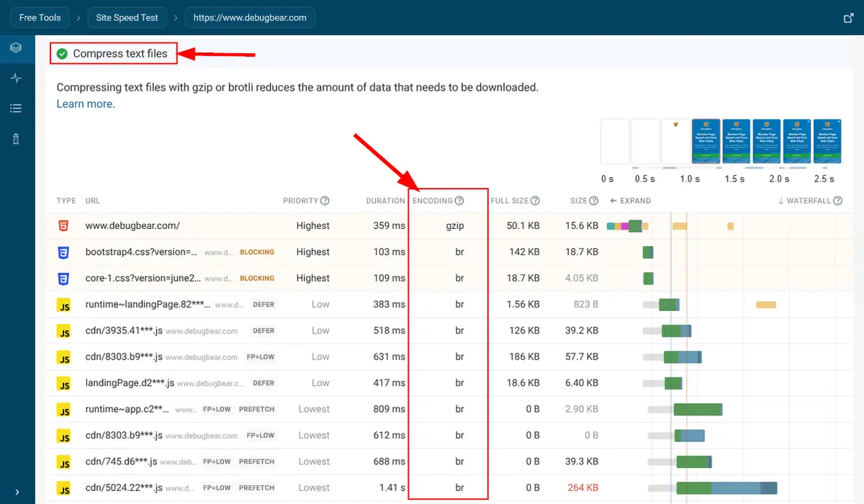The height and width of the screenshot is (504, 864).
Task: Open the Learn more link
Action: [86, 104]
